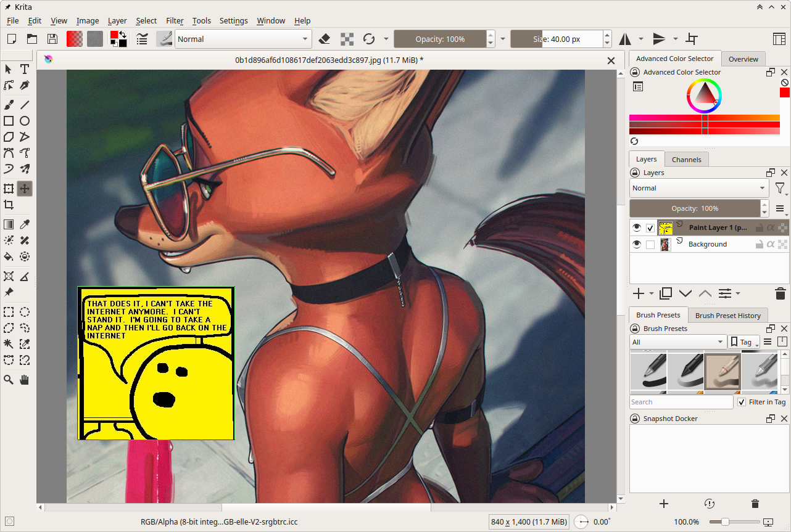Open the Layer menu

(117, 20)
